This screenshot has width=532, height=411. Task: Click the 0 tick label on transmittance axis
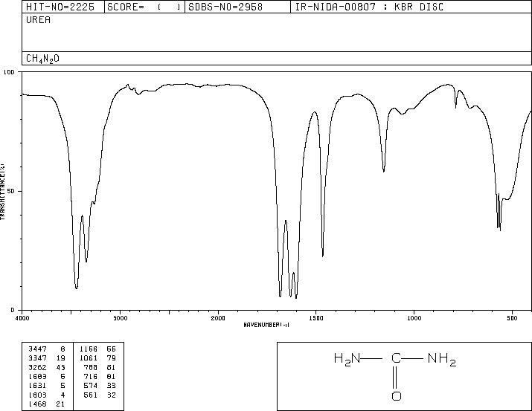point(13,310)
